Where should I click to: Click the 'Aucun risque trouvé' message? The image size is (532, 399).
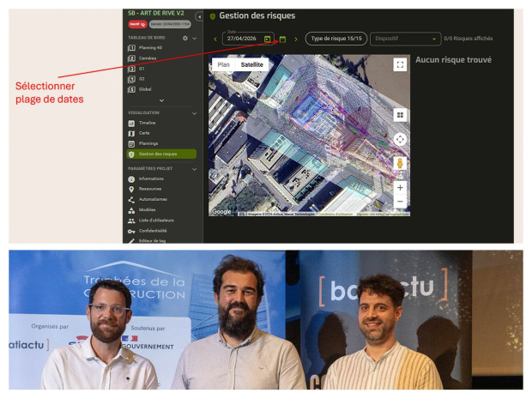point(453,60)
